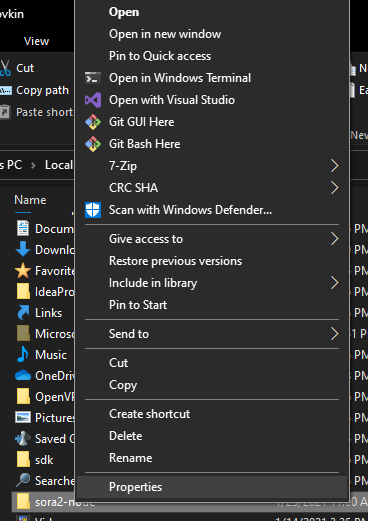This screenshot has height=521, width=368.
Task: Select the OneDrive cloud icon
Action: 23,376
